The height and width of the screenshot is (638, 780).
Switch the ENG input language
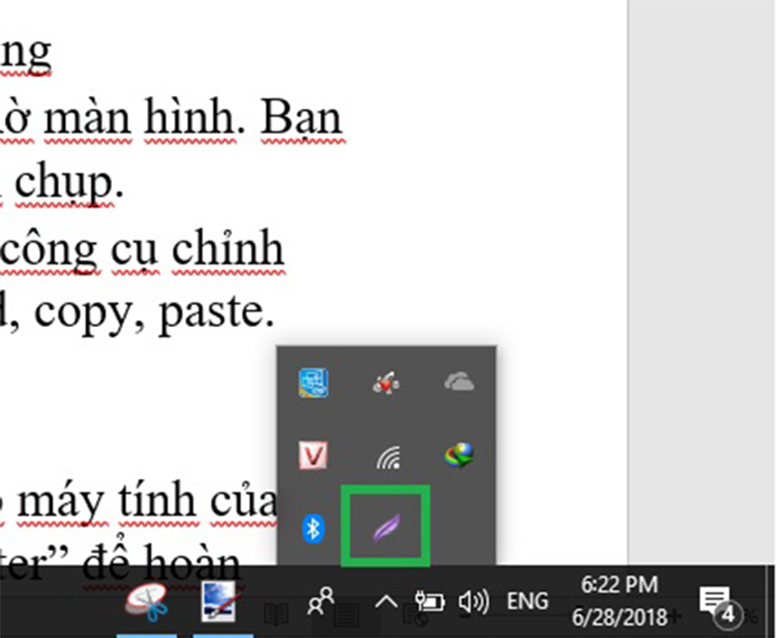click(527, 601)
